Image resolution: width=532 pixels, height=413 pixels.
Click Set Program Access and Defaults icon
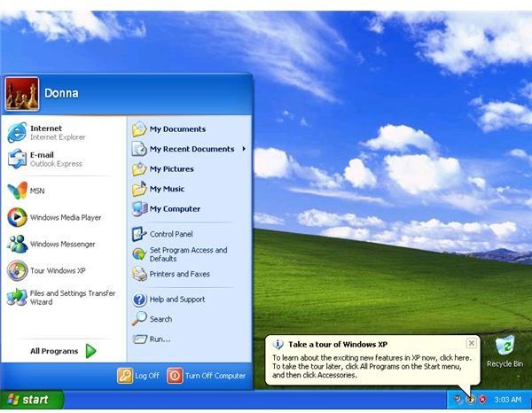click(x=139, y=254)
